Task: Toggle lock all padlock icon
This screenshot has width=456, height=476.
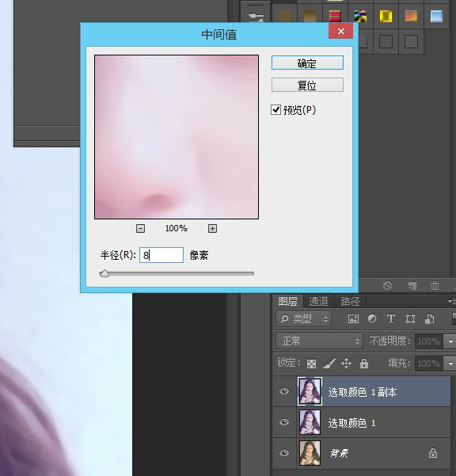Action: (363, 363)
